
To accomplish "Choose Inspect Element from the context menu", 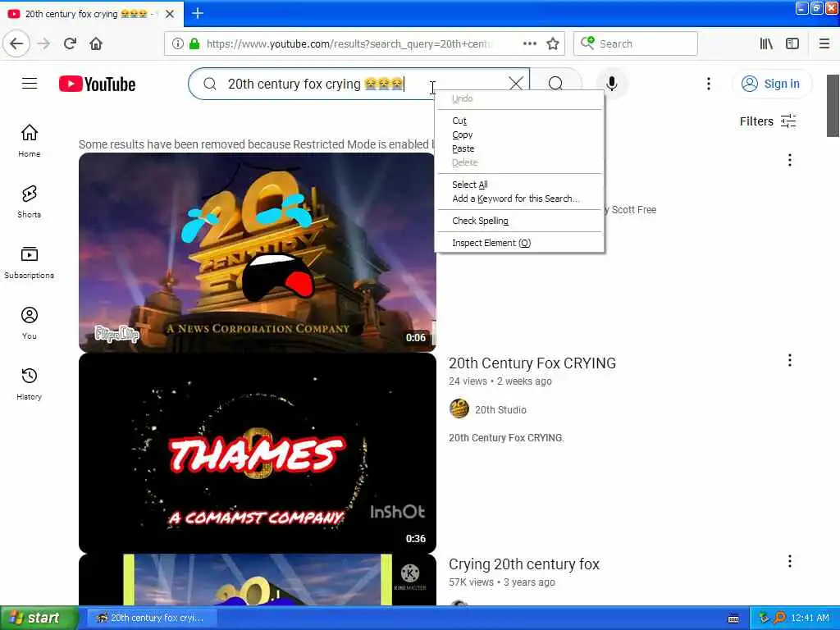I will coord(519,243).
